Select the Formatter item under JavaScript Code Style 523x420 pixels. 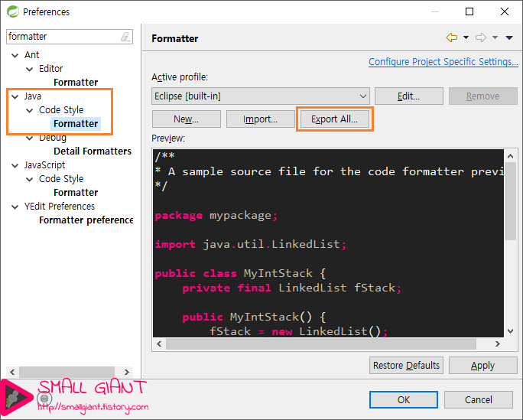(76, 193)
